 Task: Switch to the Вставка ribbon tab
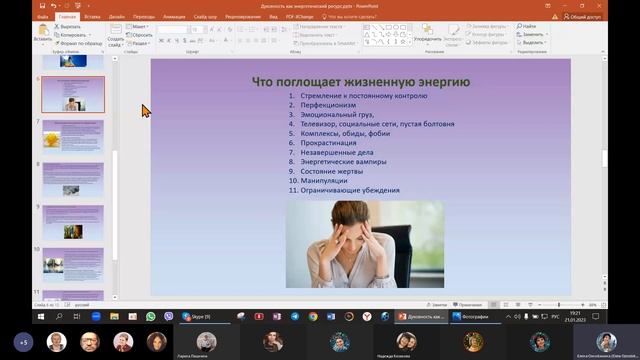92,17
